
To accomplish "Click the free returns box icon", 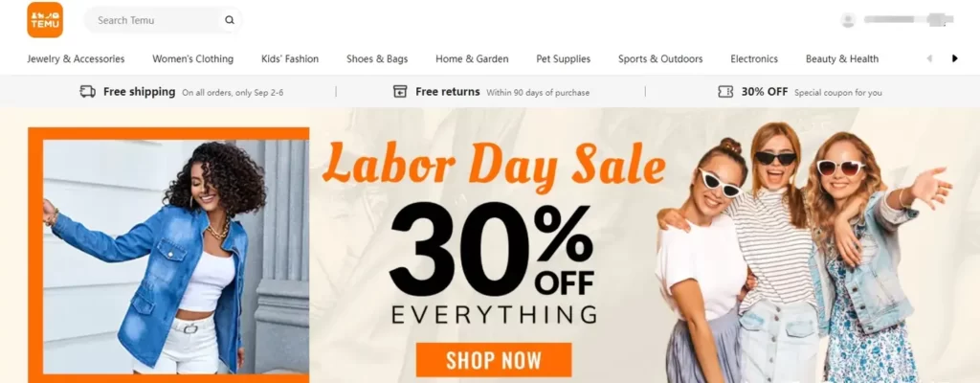I will [x=400, y=92].
